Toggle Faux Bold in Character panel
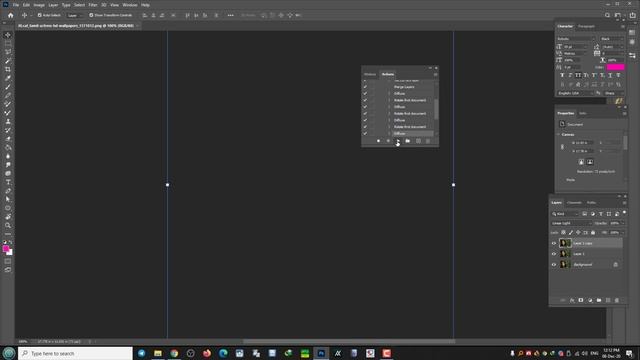The width and height of the screenshot is (640, 360). [x=562, y=76]
